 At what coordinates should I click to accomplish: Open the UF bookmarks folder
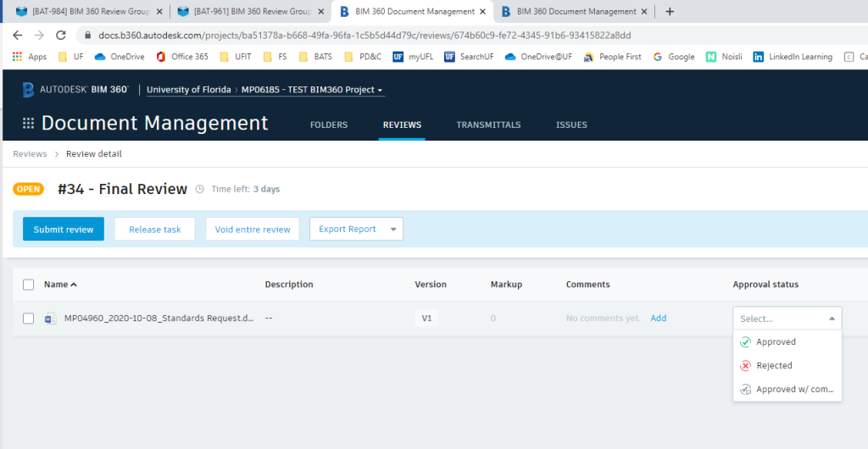pyautogui.click(x=71, y=57)
